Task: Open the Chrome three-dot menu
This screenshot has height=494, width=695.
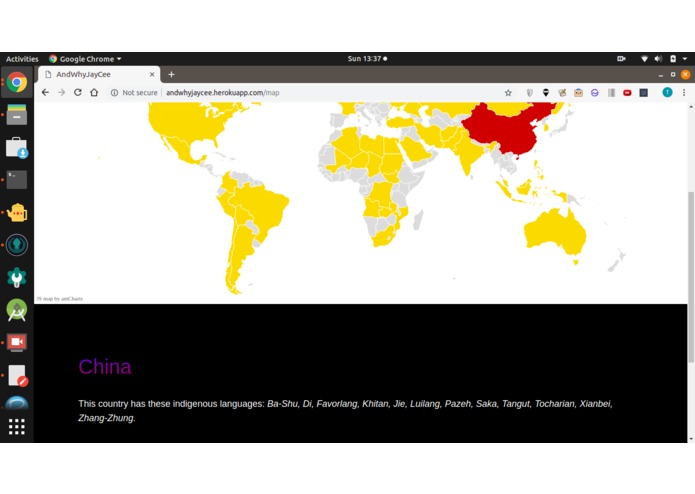Action: [x=684, y=93]
